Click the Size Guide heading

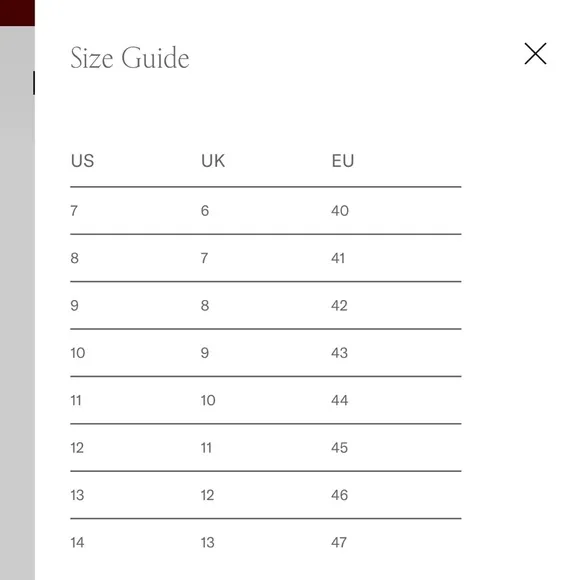[130, 58]
